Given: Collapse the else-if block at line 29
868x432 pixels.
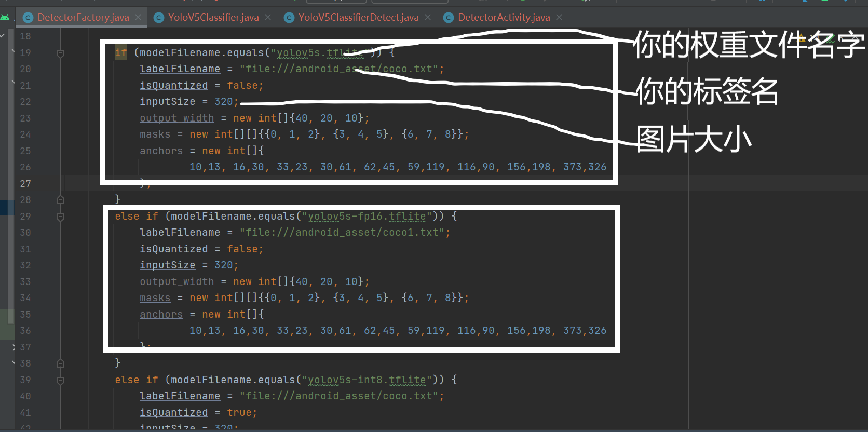Looking at the screenshot, I should pyautogui.click(x=61, y=217).
